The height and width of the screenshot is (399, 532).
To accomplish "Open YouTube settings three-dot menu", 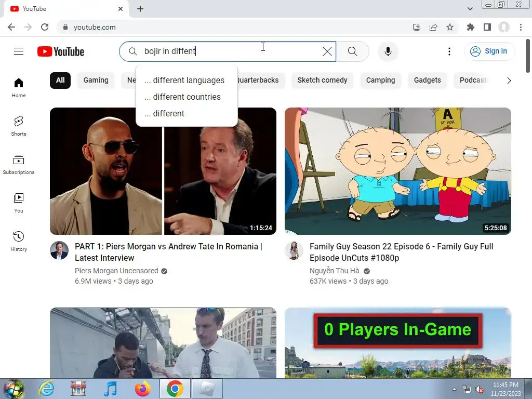I will pos(449,51).
